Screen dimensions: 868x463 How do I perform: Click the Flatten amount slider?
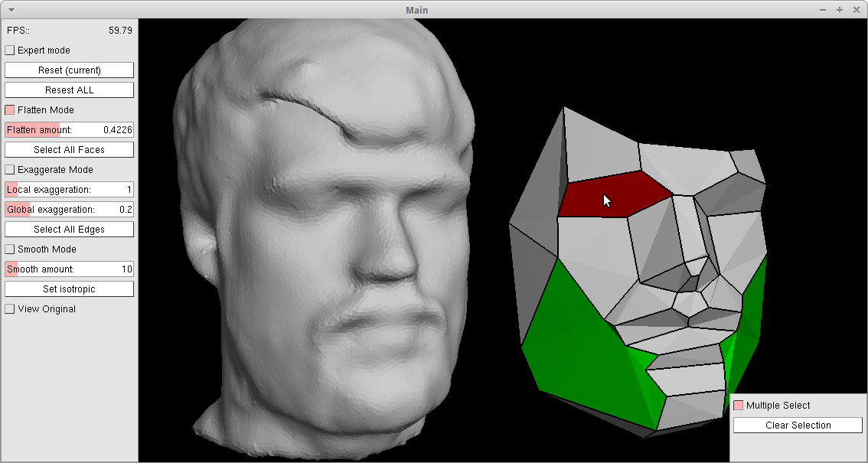coord(70,130)
